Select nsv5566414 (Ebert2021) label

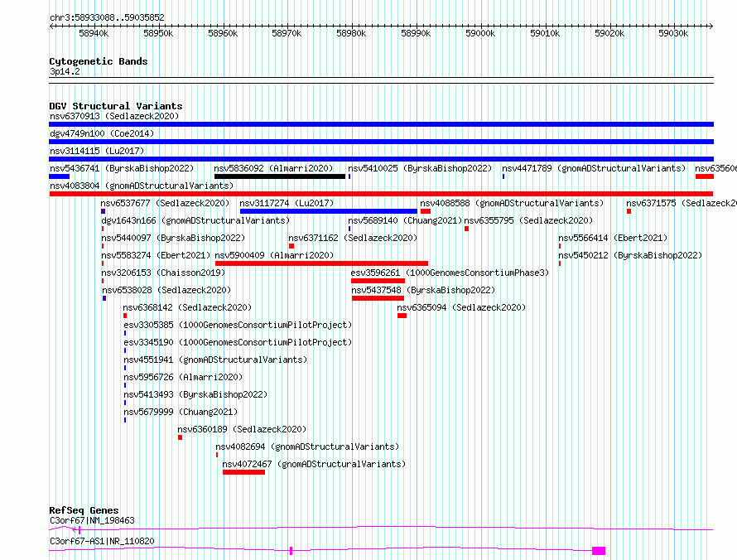tap(613, 238)
